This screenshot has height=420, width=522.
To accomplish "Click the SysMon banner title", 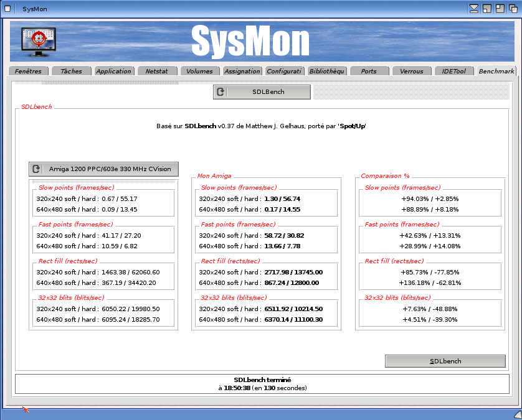I will tap(250, 41).
